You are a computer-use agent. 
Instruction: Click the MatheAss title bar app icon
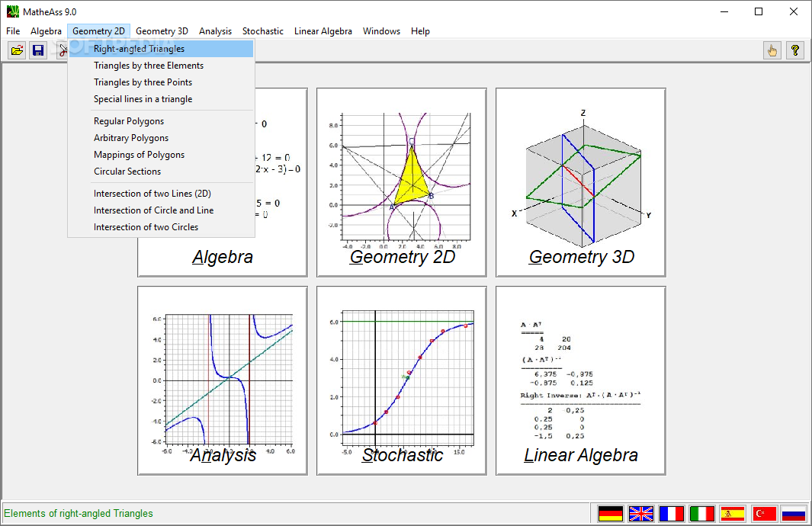click(x=12, y=11)
